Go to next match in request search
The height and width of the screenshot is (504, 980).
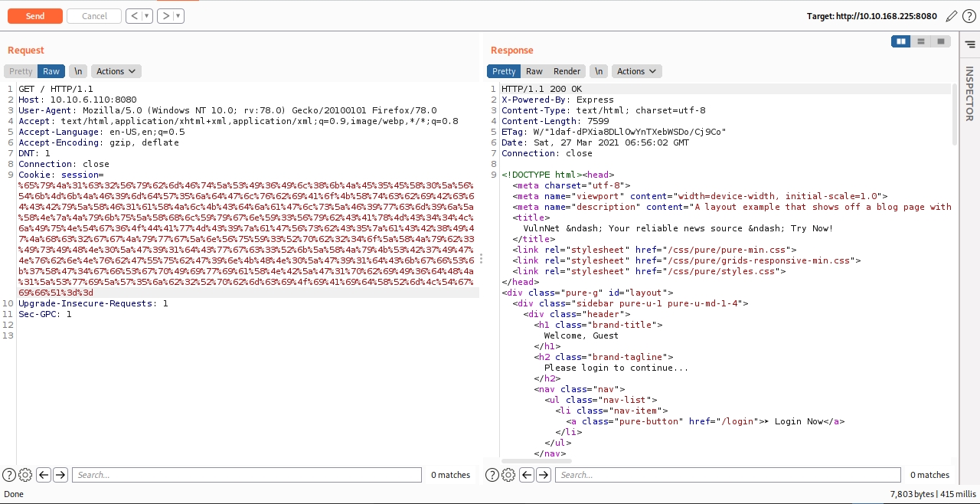[60, 475]
